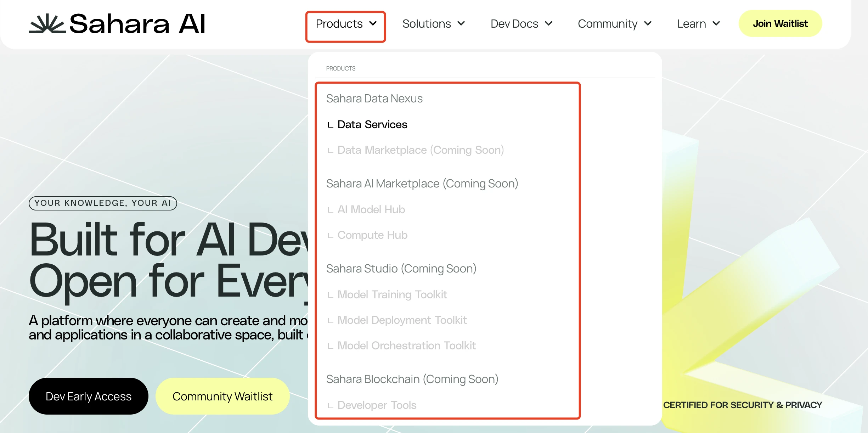Open the Community menu
This screenshot has width=868, height=433.
(x=615, y=24)
